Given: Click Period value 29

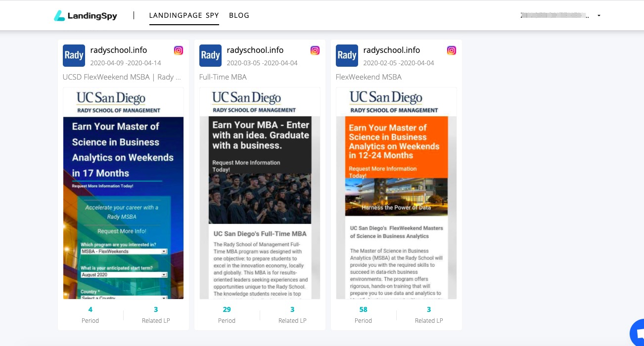Looking at the screenshot, I should [227, 310].
